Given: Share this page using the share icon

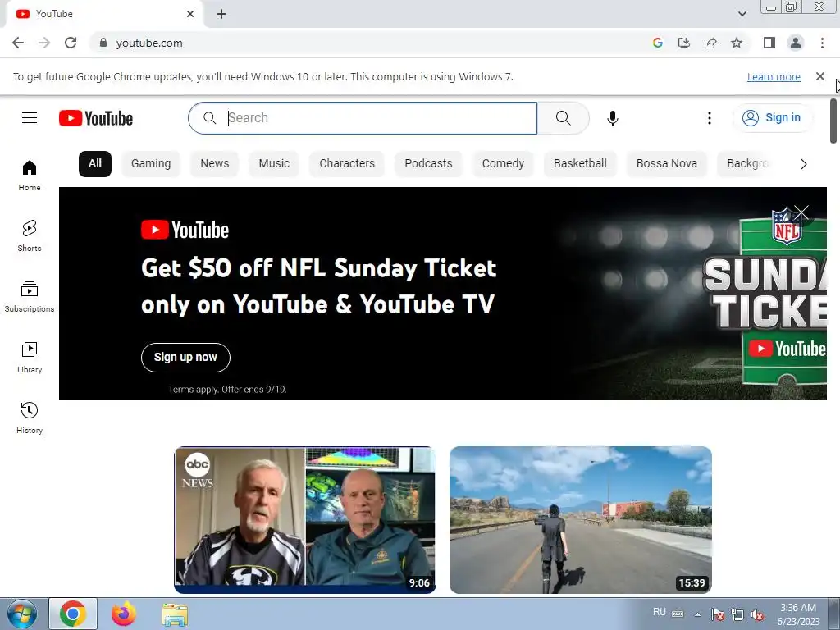Looking at the screenshot, I should (x=710, y=43).
